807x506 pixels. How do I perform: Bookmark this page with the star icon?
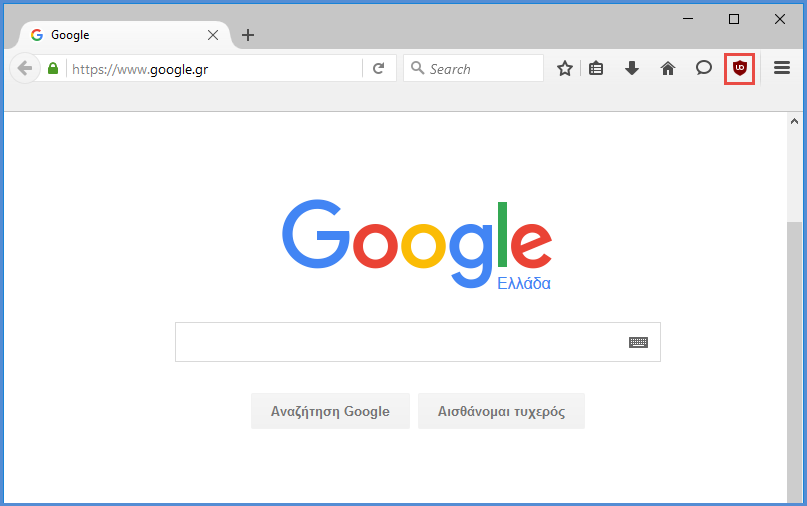pyautogui.click(x=565, y=68)
